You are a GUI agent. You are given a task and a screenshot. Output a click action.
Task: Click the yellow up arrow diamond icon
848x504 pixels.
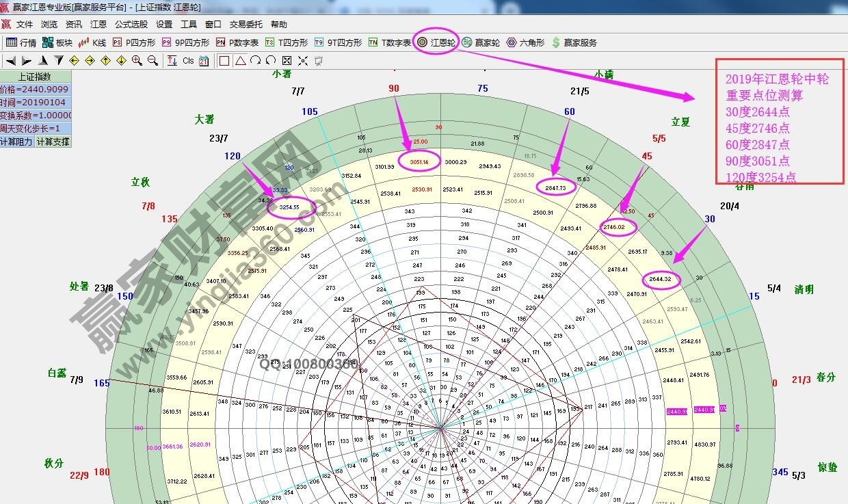click(x=105, y=61)
